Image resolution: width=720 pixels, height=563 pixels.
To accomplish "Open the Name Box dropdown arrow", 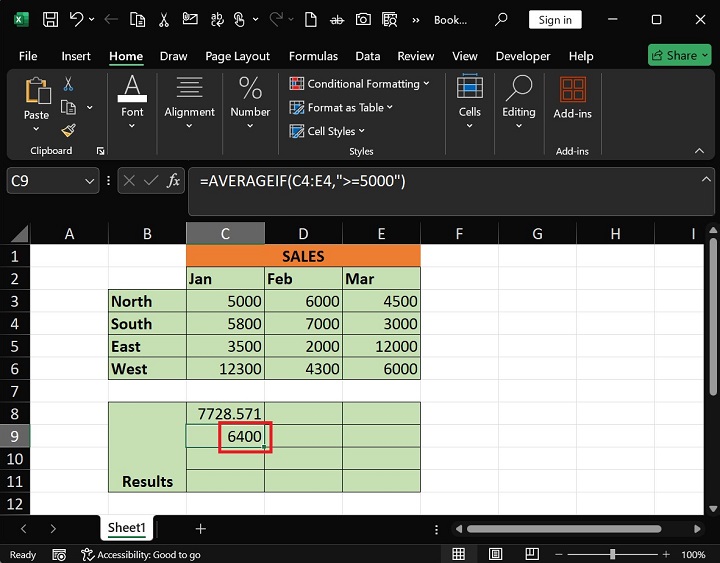I will (x=88, y=181).
